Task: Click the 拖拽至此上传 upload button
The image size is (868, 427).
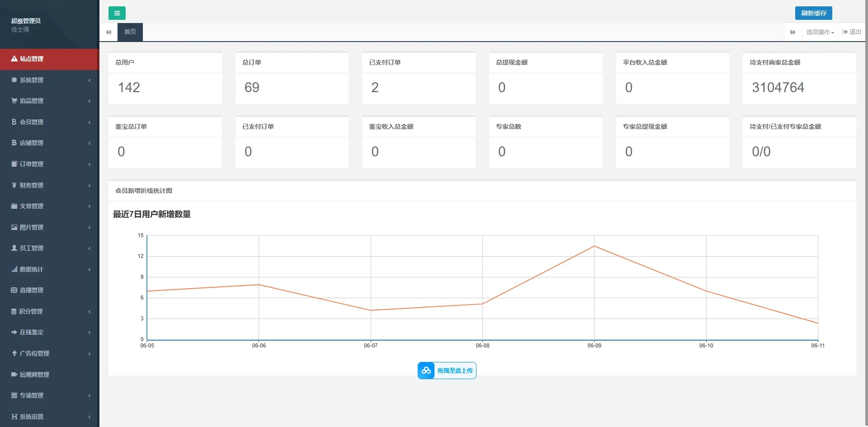Action: pos(447,371)
